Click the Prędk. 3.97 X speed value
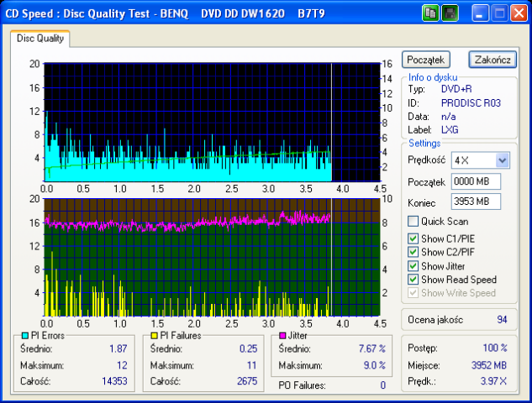Screen dimensions: 532x403 [x=493, y=381]
